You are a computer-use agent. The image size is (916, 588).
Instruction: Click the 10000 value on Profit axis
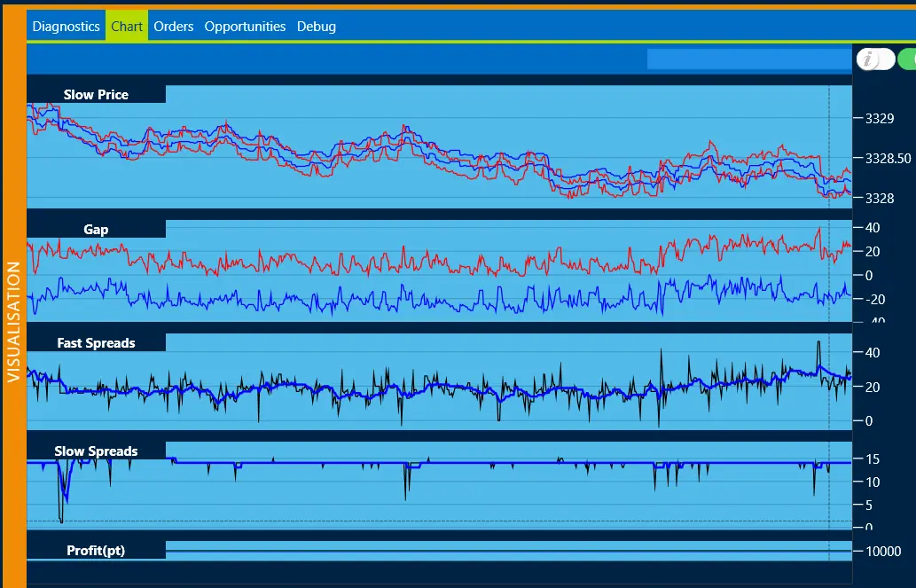[x=882, y=551]
